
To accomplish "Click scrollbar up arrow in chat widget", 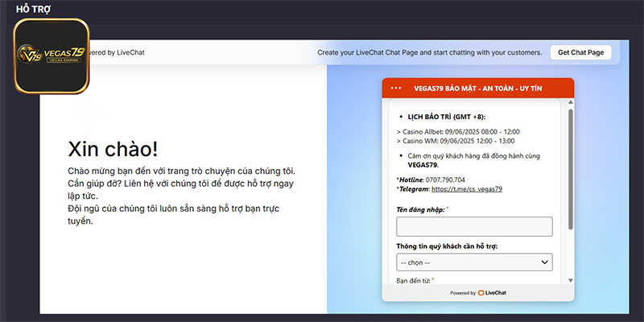I will (570, 103).
